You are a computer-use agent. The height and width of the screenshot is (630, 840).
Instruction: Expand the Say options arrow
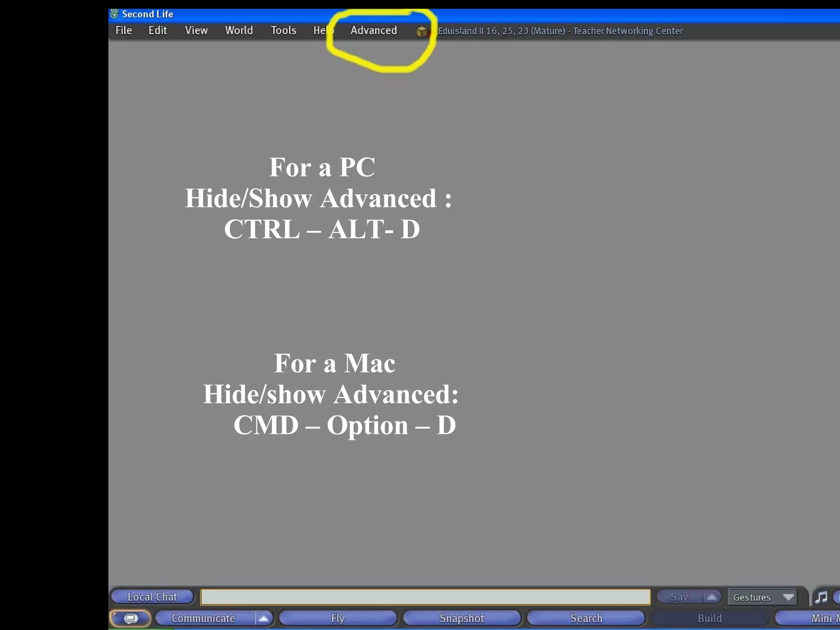tap(712, 597)
